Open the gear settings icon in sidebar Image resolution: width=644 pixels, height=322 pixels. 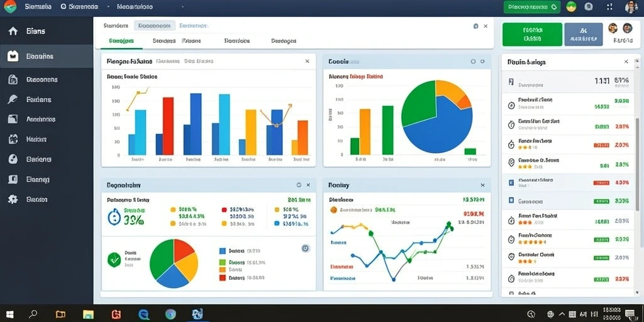[x=13, y=199]
